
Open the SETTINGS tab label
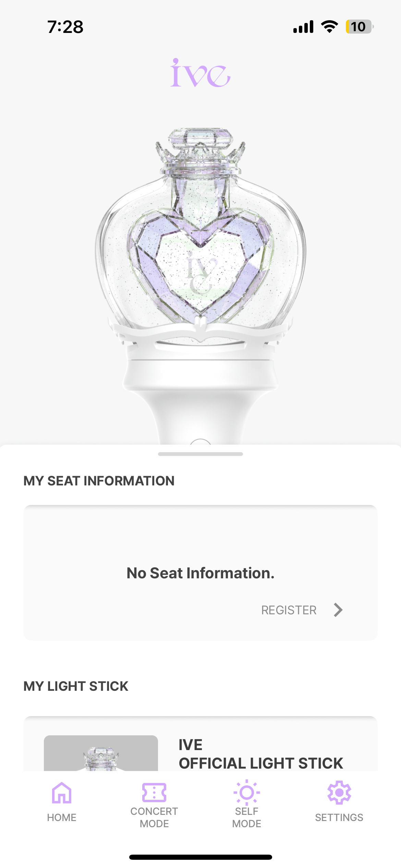tap(339, 818)
